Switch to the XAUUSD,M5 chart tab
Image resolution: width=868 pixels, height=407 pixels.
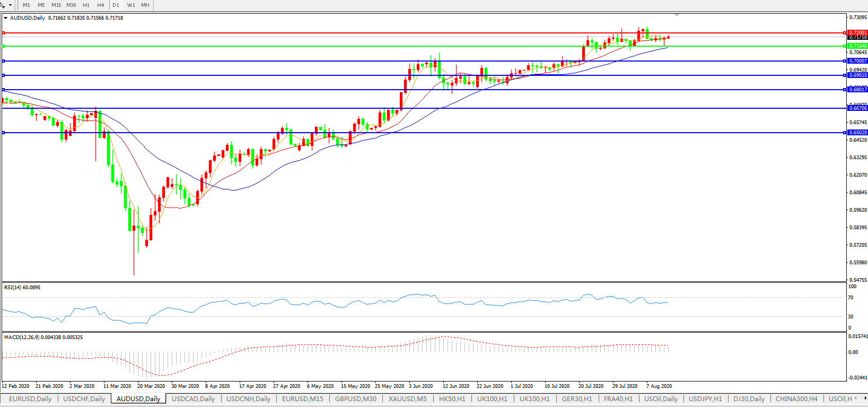click(x=407, y=399)
